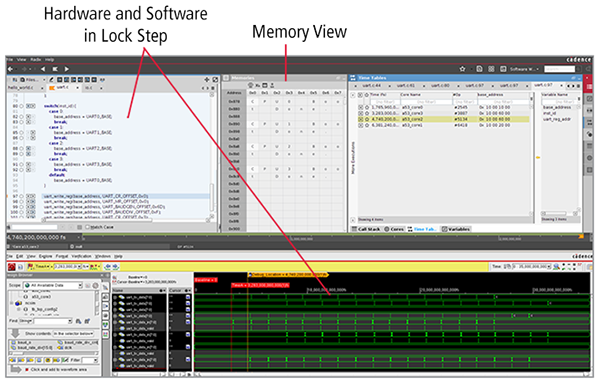
Task: Go to next edge blue arrow icon
Action: point(116,266)
